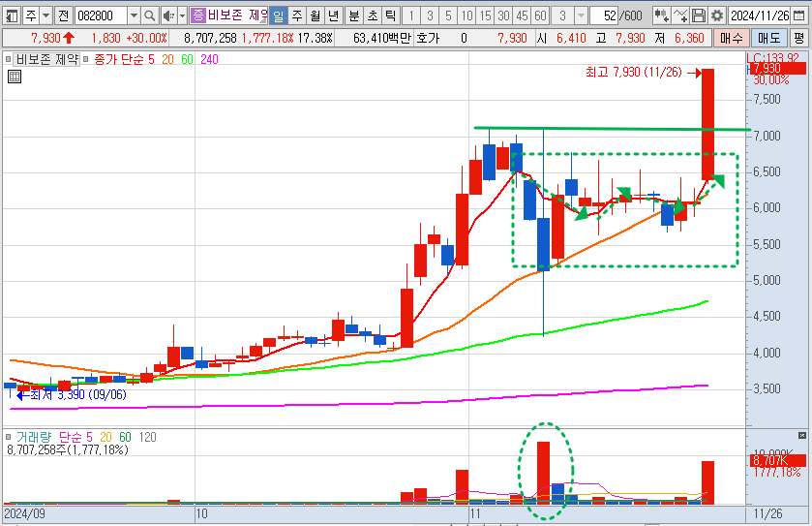Choose the 15 interval button

pyautogui.click(x=485, y=16)
